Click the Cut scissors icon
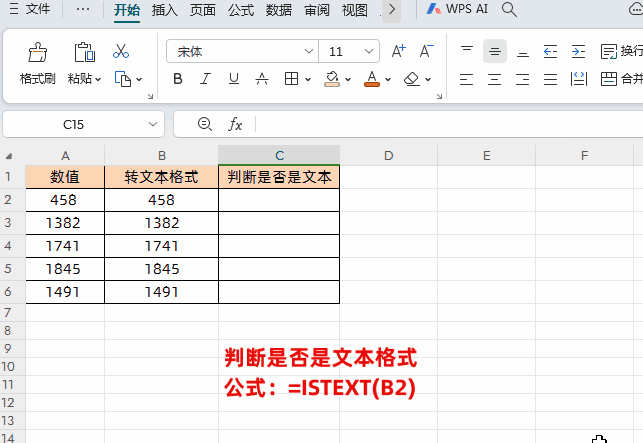 point(121,51)
